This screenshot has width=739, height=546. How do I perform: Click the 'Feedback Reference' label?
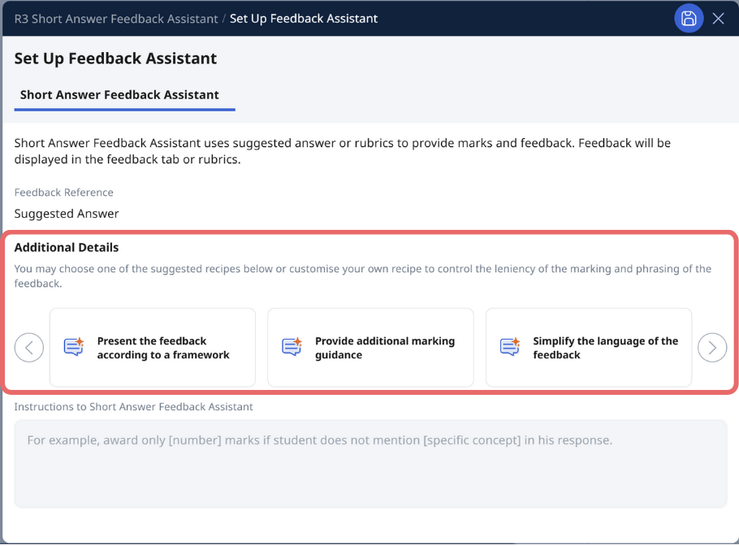(x=64, y=192)
